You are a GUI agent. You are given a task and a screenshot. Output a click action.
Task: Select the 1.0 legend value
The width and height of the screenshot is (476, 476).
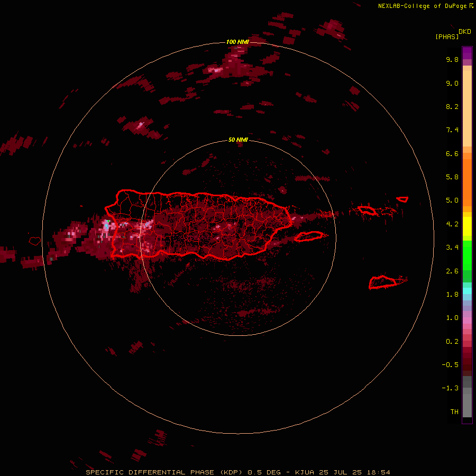[x=452, y=318]
